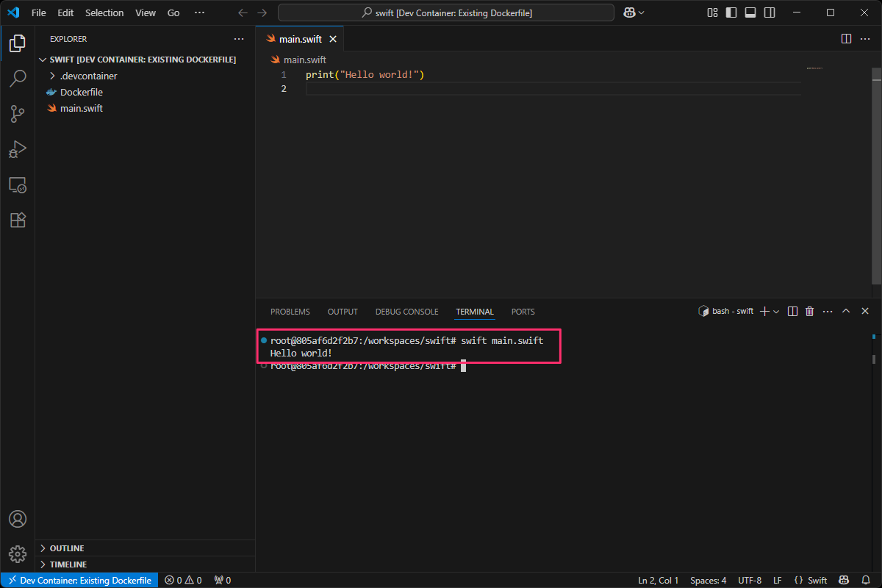This screenshot has height=588, width=882.
Task: Split the terminal
Action: click(x=792, y=312)
